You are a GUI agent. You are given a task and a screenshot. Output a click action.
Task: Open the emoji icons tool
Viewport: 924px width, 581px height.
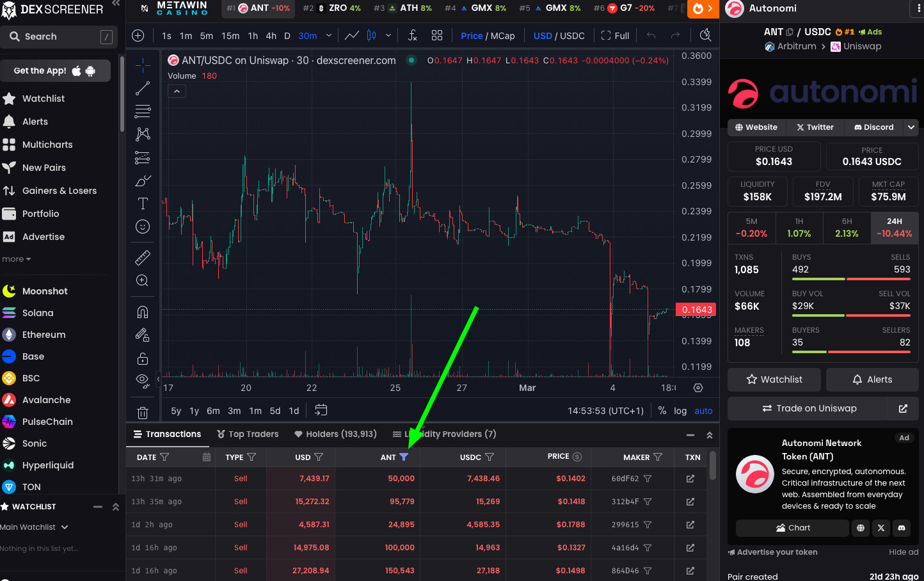point(143,227)
